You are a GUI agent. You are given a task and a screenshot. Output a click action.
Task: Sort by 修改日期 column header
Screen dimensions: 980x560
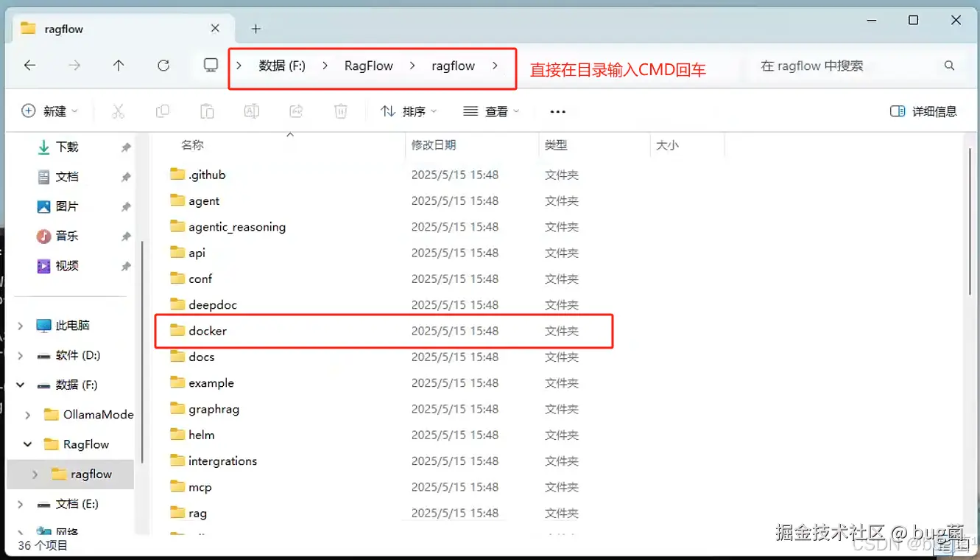tap(434, 145)
